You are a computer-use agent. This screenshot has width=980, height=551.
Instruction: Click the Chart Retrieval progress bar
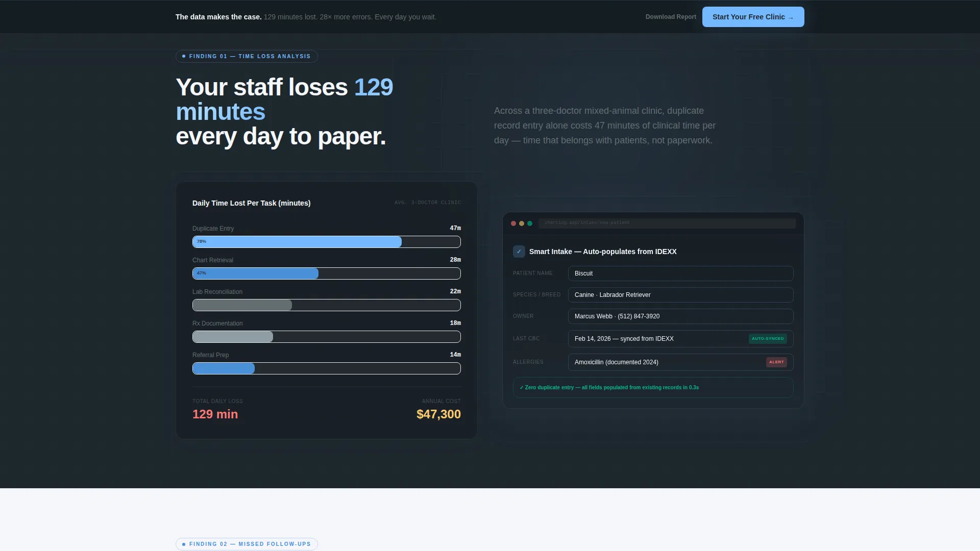tap(327, 273)
